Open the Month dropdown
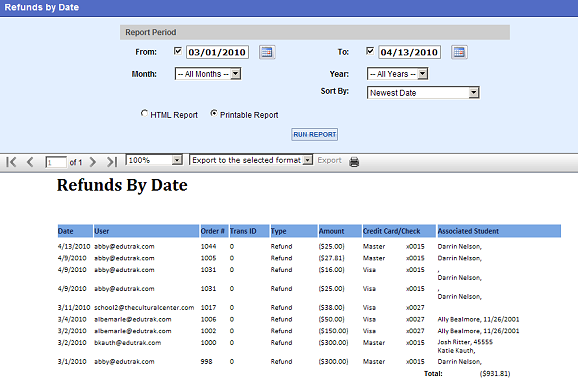Viewport: 578px width, 380px height. [x=208, y=74]
